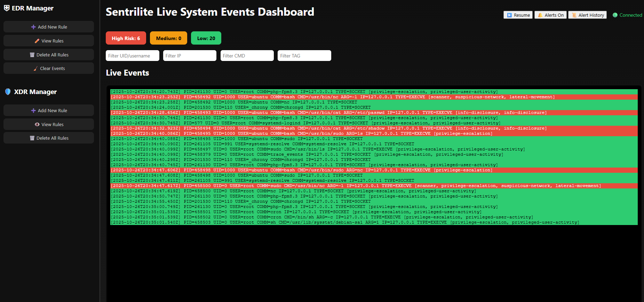Click the pencil icon on EDR View Rules

coord(37,41)
